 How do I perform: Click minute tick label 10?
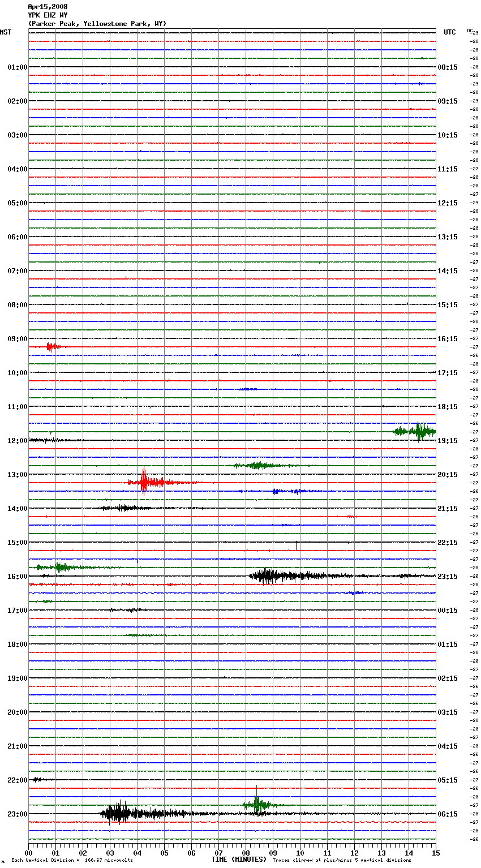pyautogui.click(x=300, y=853)
